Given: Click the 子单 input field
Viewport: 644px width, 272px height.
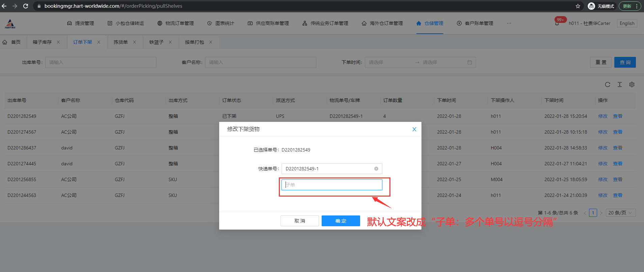Looking at the screenshot, I should click(x=332, y=185).
